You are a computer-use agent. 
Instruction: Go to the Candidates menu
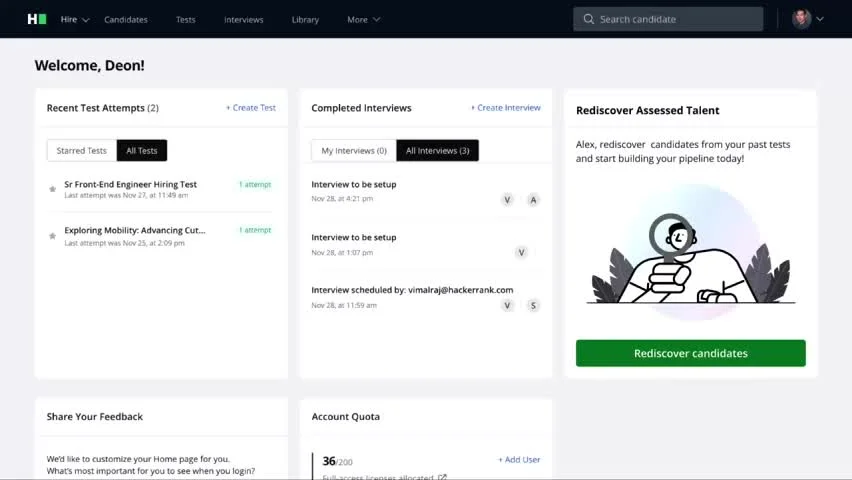(x=126, y=20)
